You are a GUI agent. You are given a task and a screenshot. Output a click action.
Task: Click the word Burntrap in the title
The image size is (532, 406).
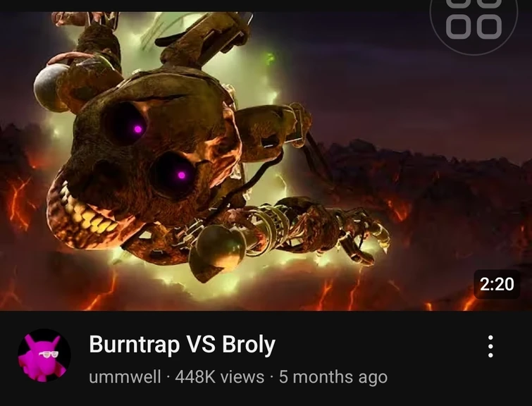point(135,344)
